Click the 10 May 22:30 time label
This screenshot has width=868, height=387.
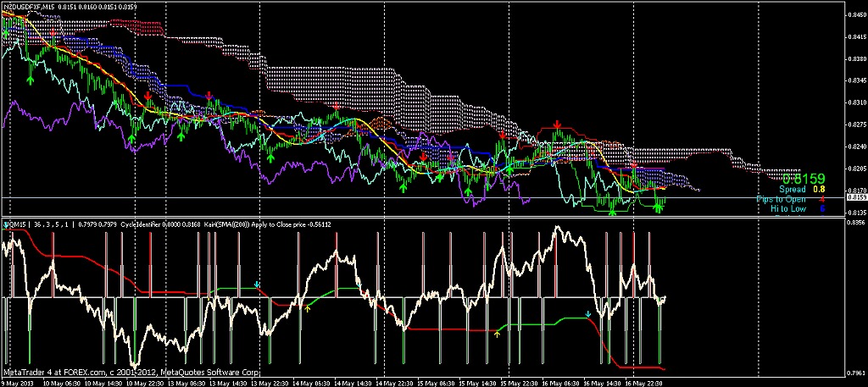(x=144, y=383)
